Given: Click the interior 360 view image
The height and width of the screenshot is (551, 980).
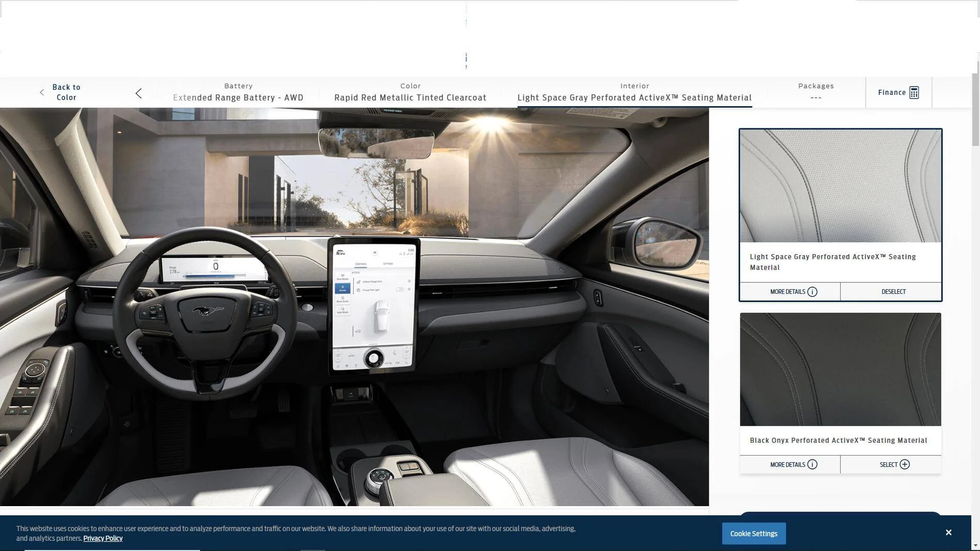Looking at the screenshot, I should pos(354,307).
